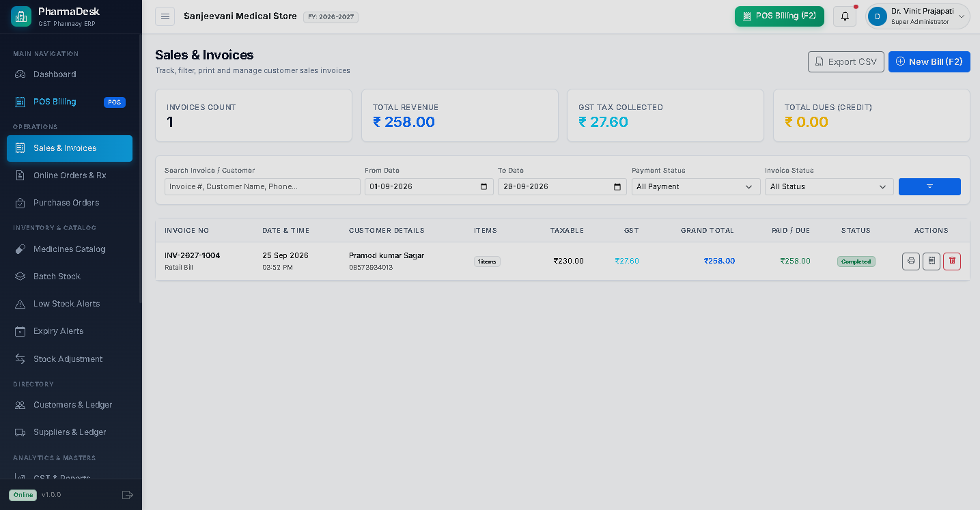Open the notifications bell
This screenshot has height=510, width=980.
pyautogui.click(x=845, y=16)
